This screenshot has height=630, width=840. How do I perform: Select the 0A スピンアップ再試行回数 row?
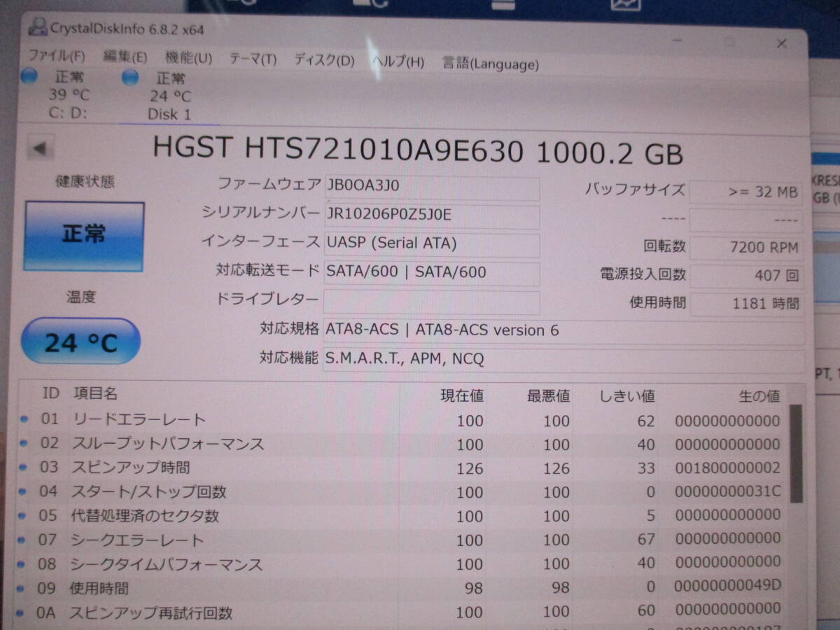[x=400, y=612]
